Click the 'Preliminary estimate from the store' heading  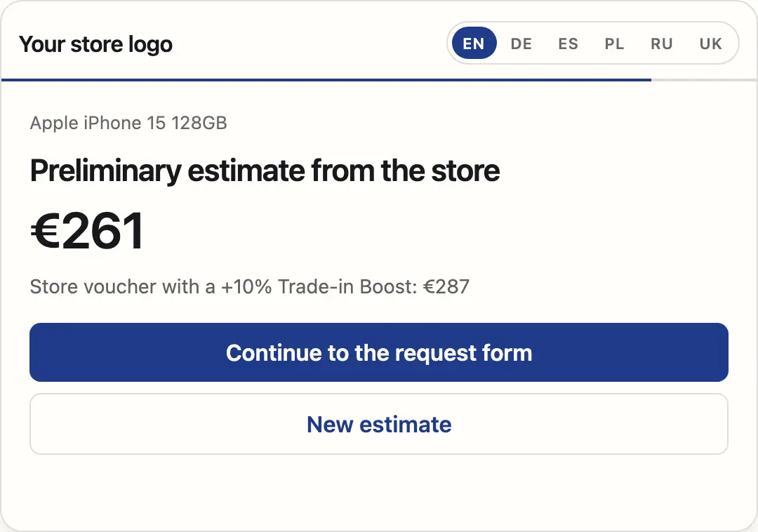point(265,171)
